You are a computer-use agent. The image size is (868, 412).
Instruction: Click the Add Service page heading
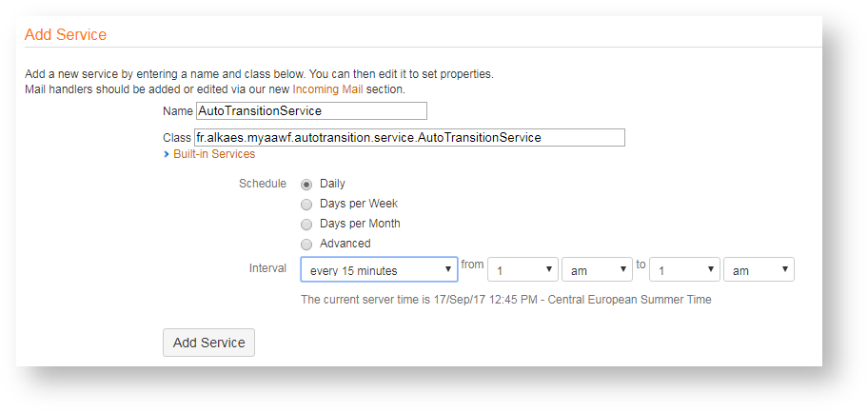(x=66, y=34)
